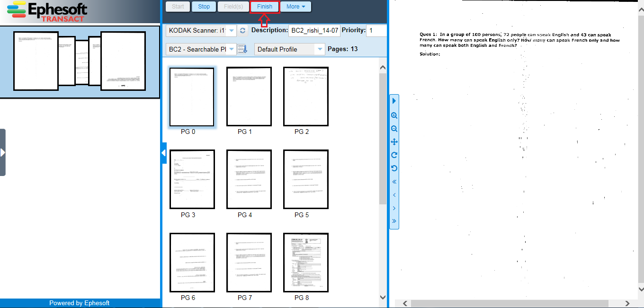Rotate the page counterclockwise
The width and height of the screenshot is (644, 308).
pyautogui.click(x=394, y=168)
